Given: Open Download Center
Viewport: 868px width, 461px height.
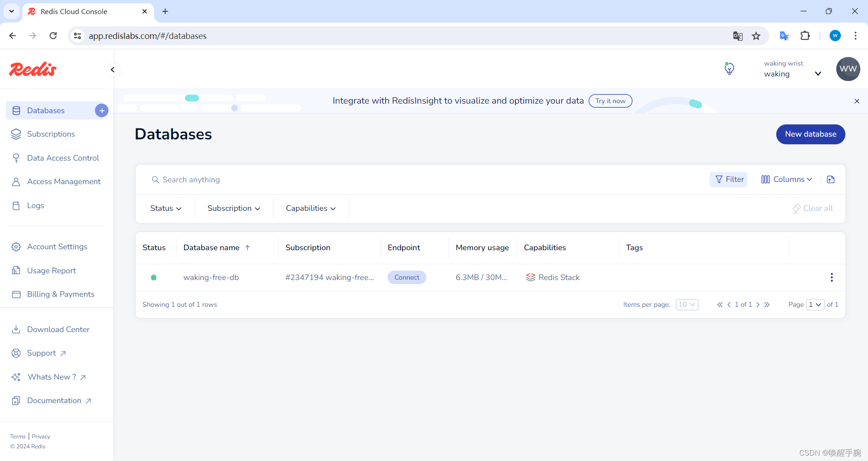Looking at the screenshot, I should 58,329.
